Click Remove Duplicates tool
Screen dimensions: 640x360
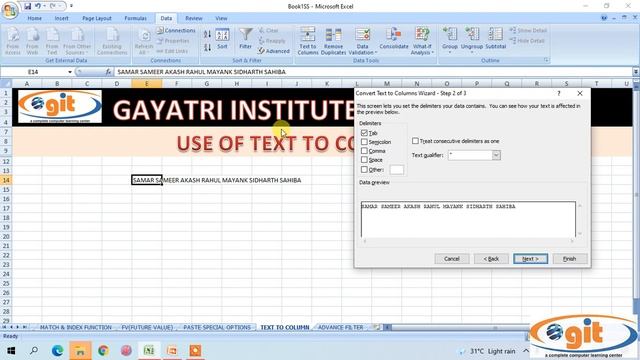point(333,41)
